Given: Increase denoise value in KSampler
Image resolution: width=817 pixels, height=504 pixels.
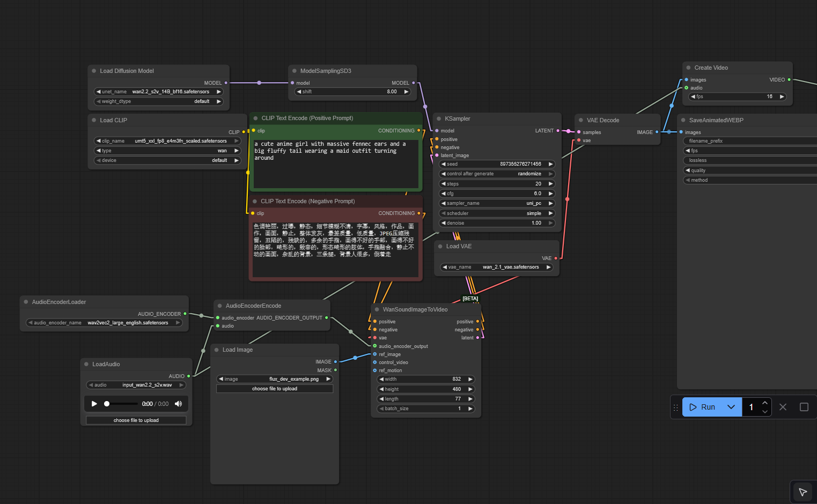Looking at the screenshot, I should (550, 223).
